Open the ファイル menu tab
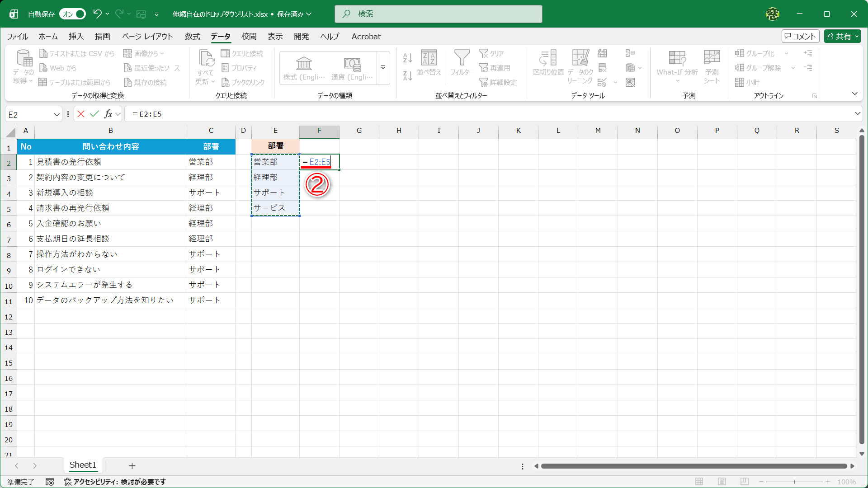Viewport: 868px width, 488px height. click(x=17, y=37)
